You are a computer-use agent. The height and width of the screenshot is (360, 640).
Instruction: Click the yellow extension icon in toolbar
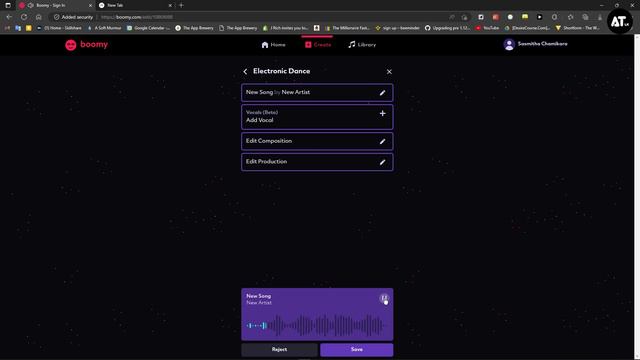(525, 17)
